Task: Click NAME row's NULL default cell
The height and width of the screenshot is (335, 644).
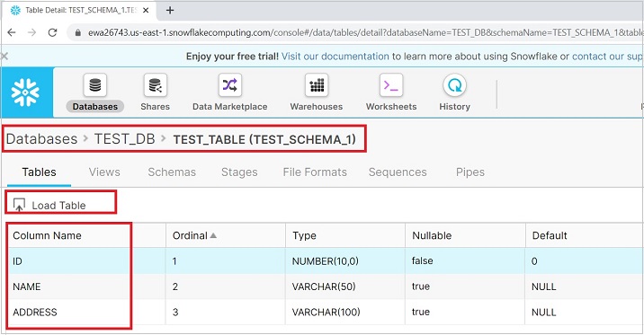Action: point(543,287)
